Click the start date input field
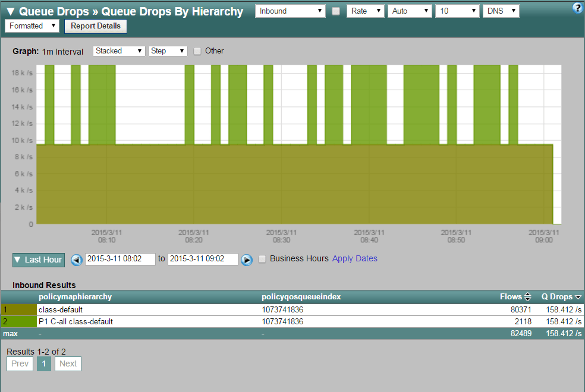Screen dimensions: 585x392 tap(121, 259)
